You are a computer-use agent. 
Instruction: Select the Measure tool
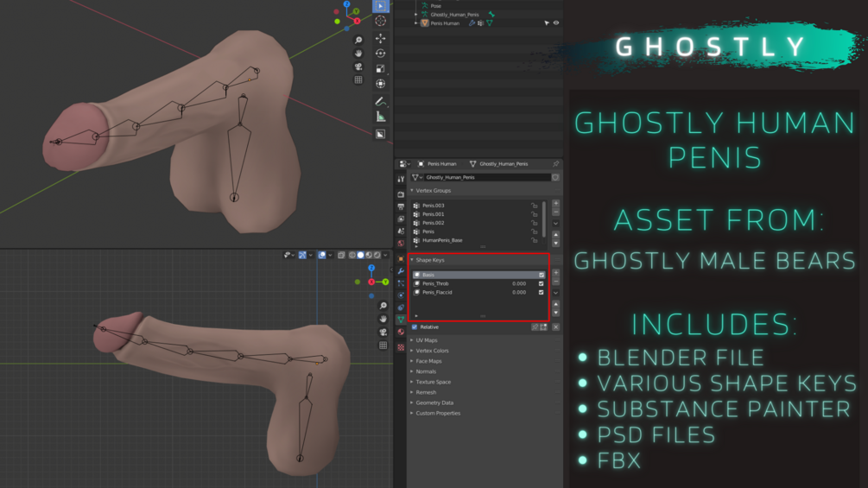[380, 117]
